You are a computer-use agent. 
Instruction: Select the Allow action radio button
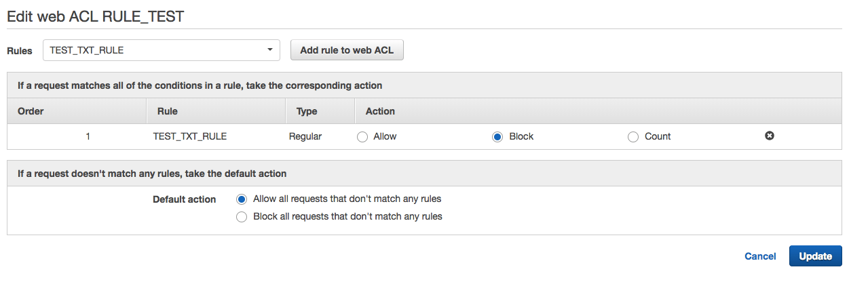[362, 137]
